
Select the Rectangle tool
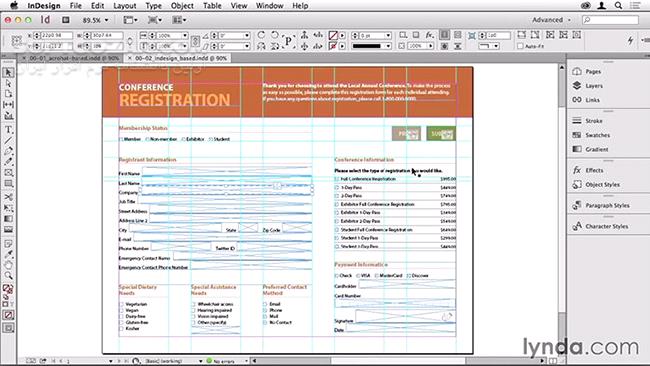click(8, 183)
